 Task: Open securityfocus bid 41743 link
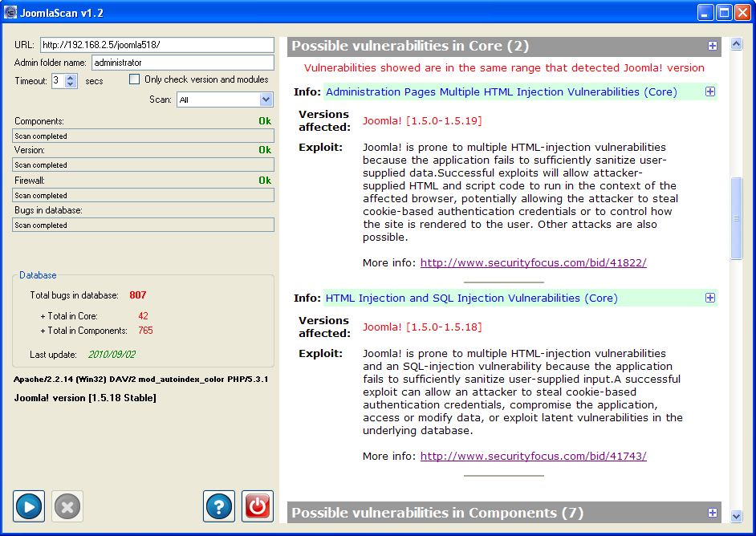tap(533, 456)
